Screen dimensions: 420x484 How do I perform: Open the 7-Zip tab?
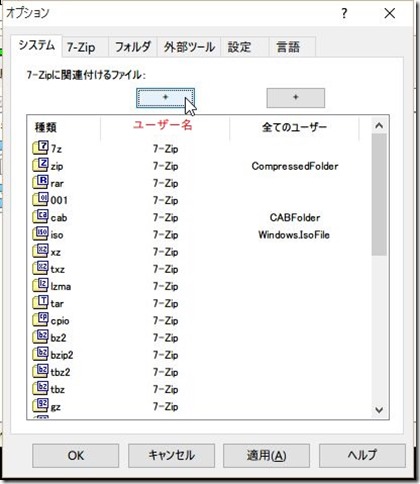tap(85, 47)
